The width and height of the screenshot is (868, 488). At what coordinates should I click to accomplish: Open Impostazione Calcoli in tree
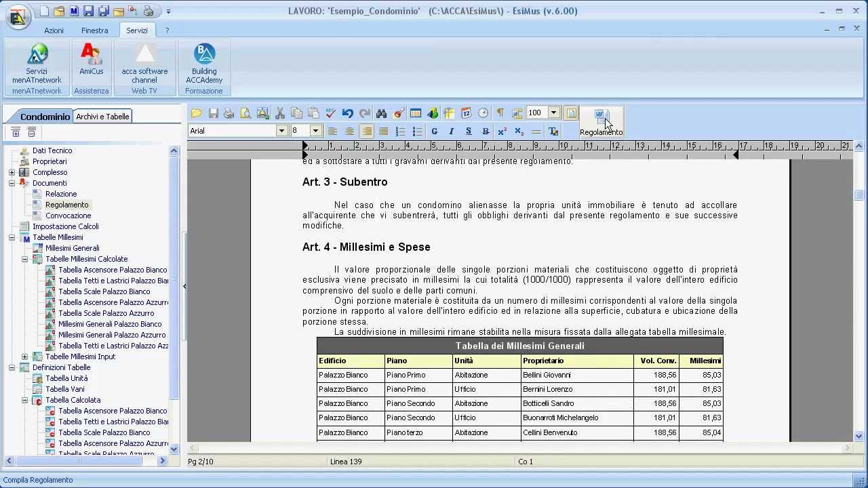tap(66, 226)
